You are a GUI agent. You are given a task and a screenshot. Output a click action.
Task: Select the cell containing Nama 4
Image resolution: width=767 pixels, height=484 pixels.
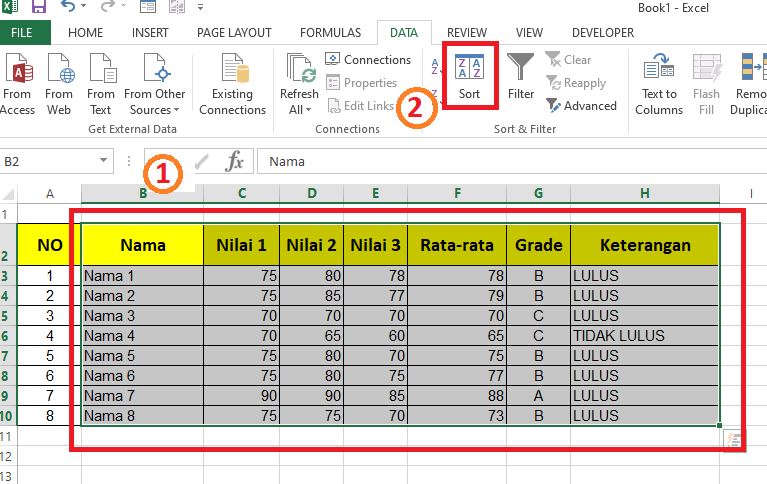point(143,336)
